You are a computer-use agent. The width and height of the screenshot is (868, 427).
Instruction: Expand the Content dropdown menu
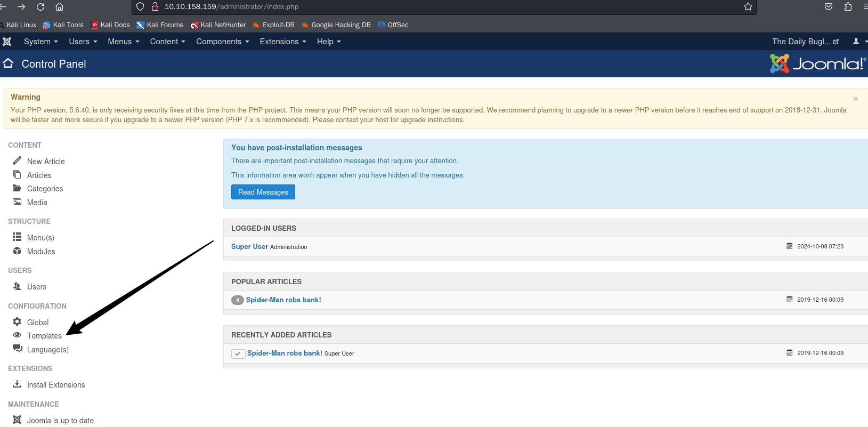(x=168, y=42)
